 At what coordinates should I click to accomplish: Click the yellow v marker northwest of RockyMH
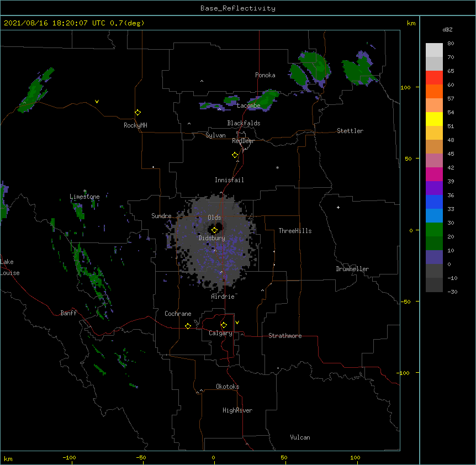coord(97,102)
